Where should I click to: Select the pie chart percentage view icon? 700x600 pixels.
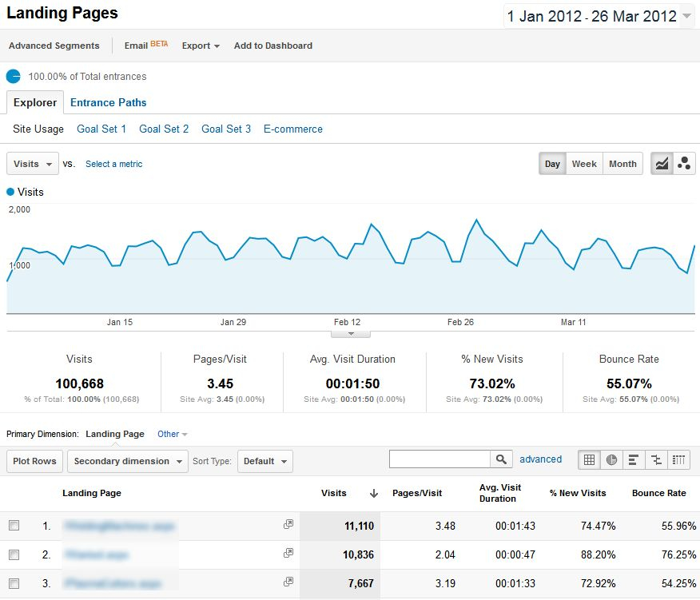611,459
